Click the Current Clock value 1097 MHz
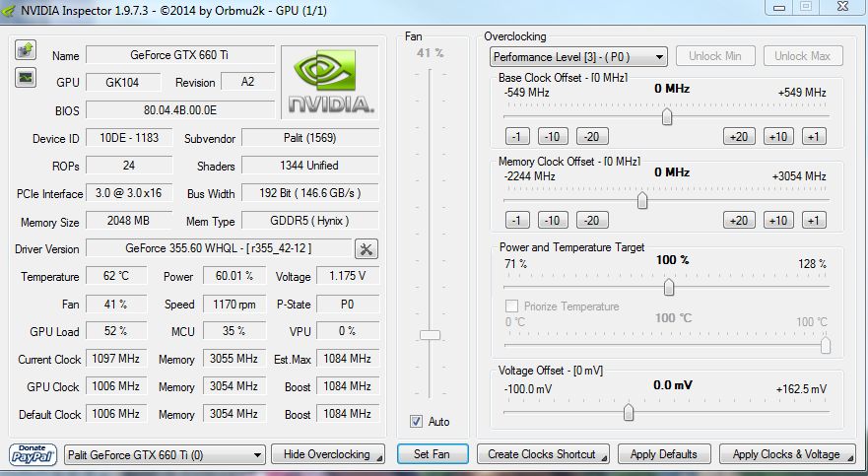Viewport: 868px width, 476px height. point(116,359)
